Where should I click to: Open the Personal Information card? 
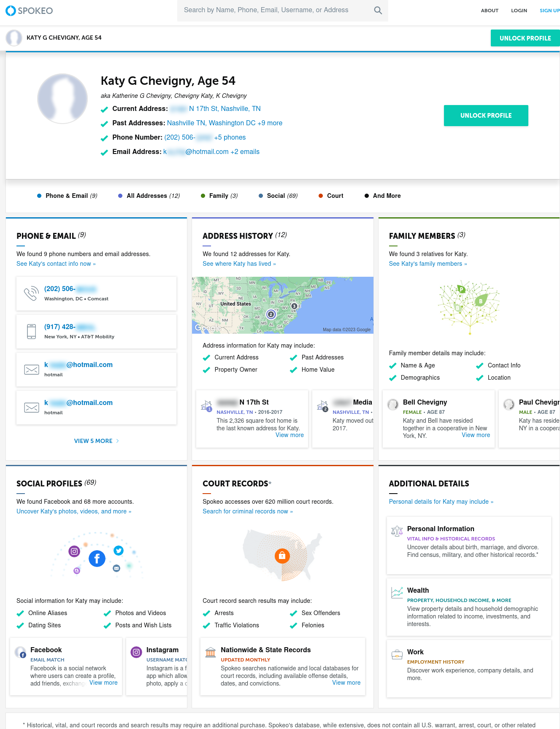(469, 545)
